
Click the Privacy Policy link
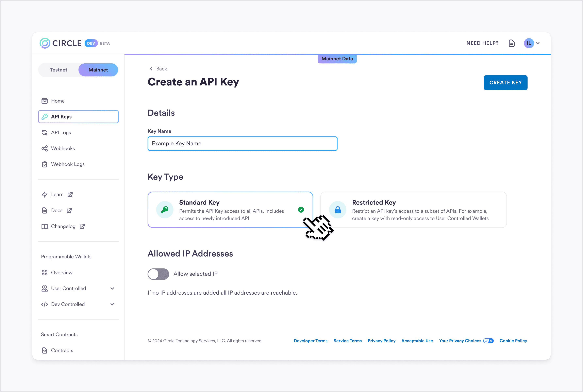coord(381,341)
